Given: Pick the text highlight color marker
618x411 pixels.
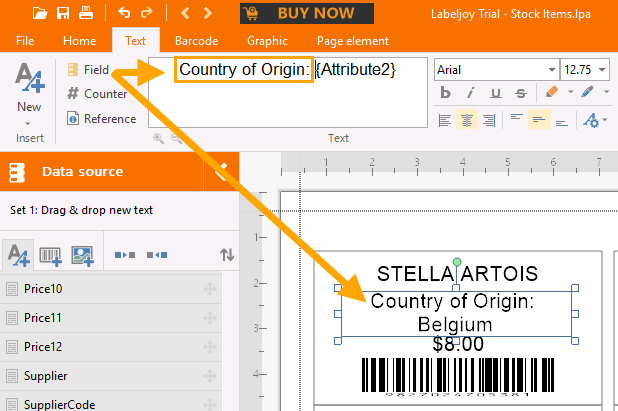Looking at the screenshot, I should point(551,93).
